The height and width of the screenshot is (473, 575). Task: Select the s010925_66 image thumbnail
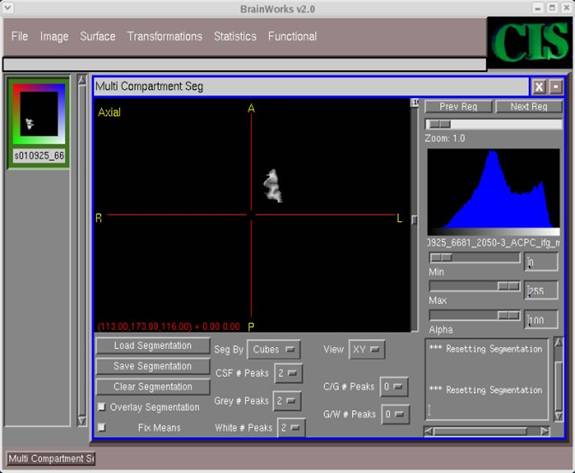coord(39,114)
